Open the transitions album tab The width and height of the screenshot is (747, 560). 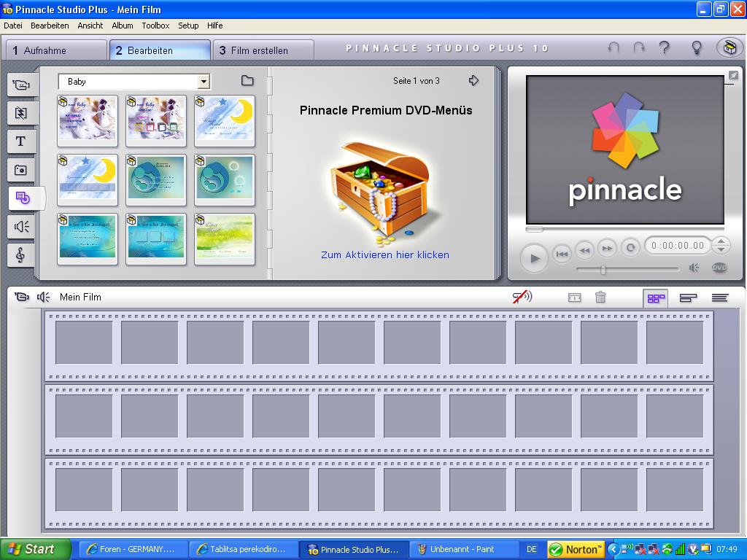21,113
